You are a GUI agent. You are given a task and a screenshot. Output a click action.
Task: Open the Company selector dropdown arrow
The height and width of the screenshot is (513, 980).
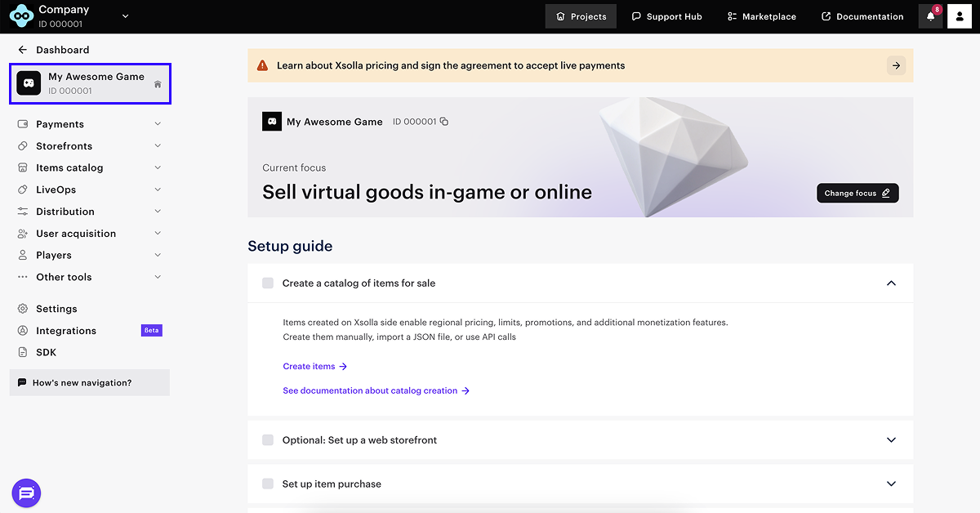(125, 16)
